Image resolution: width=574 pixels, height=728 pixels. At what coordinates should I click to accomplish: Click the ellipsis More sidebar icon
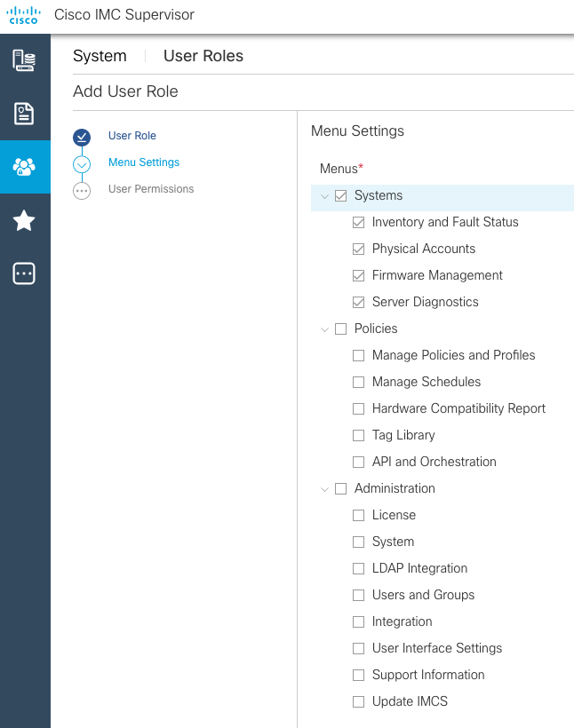pos(24,273)
